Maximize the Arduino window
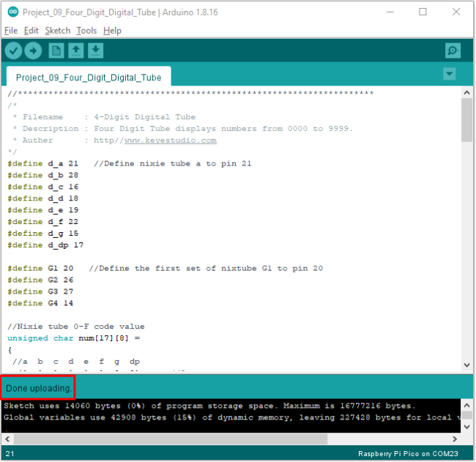Screen dimensions: 476x462 pos(423,12)
